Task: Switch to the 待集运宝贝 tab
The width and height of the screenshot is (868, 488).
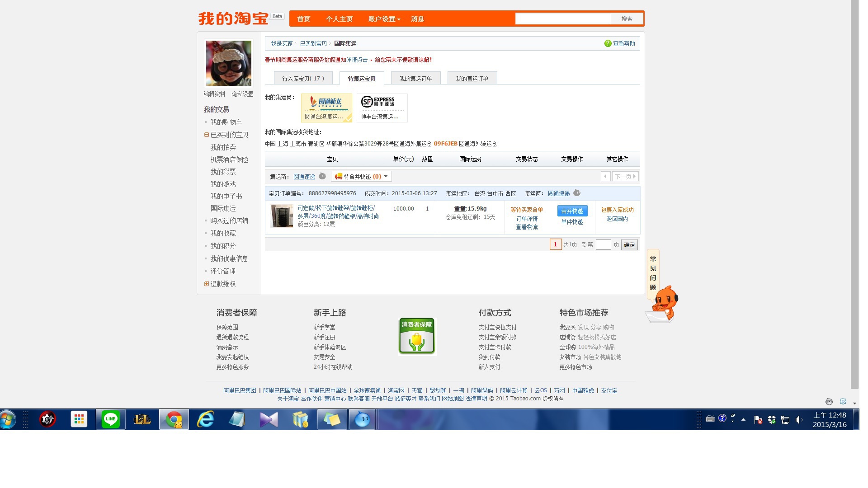Action: [x=362, y=78]
